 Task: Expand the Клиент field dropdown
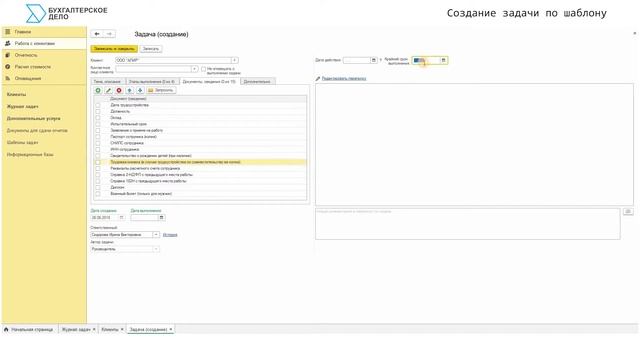point(235,60)
